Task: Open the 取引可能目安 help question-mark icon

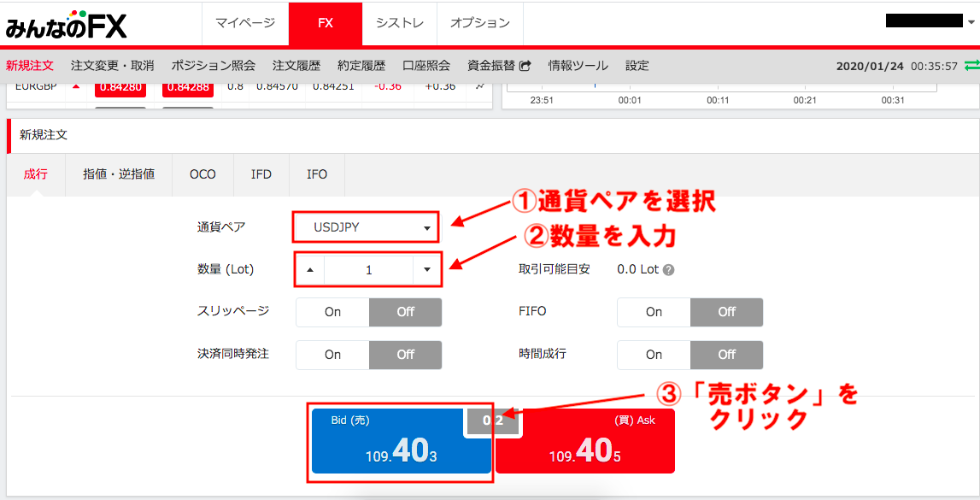Action: pos(670,268)
